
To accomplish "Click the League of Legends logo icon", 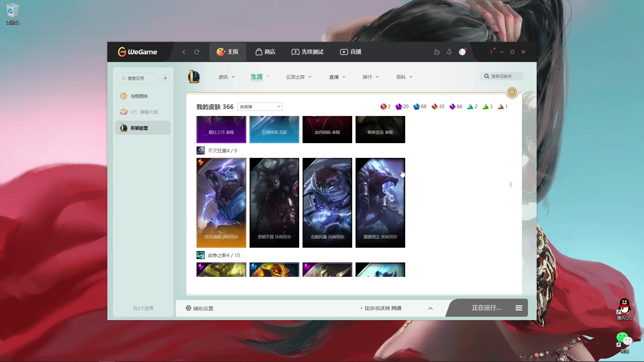I will [x=194, y=77].
